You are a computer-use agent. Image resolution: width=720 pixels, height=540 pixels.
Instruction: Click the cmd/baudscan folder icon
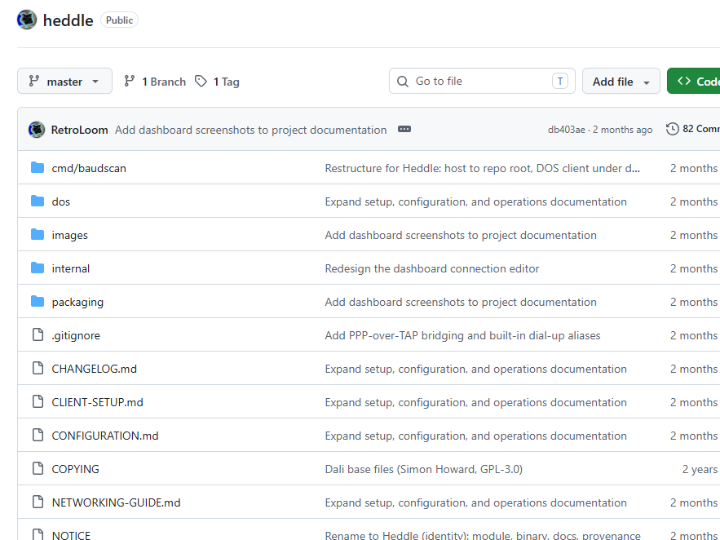pos(38,168)
